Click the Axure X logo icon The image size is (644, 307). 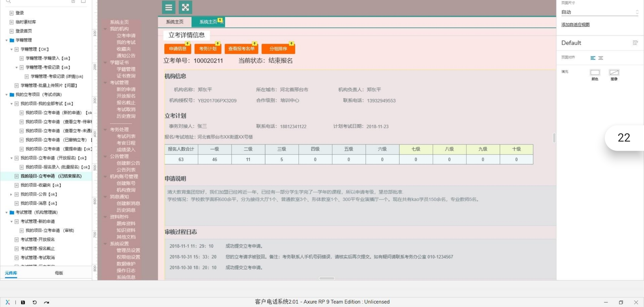point(8,302)
